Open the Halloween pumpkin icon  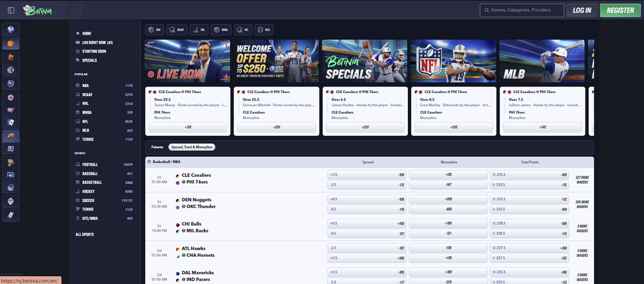[11, 43]
